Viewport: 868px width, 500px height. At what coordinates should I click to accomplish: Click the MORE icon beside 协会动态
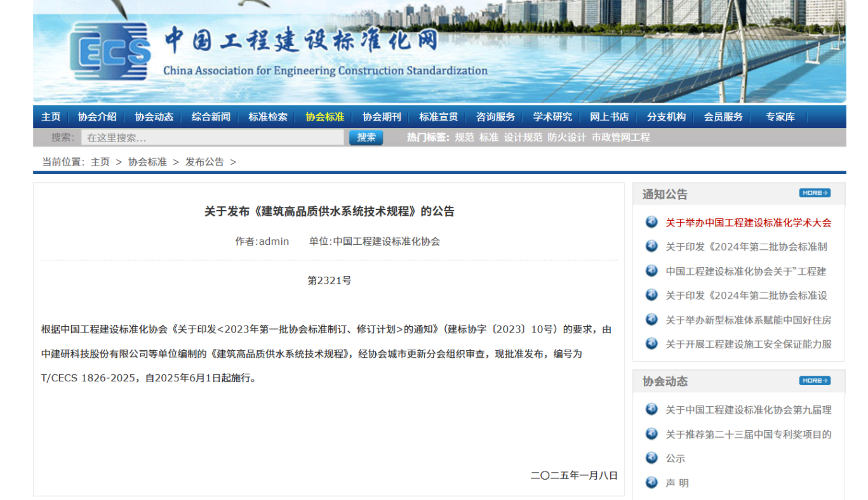[815, 381]
